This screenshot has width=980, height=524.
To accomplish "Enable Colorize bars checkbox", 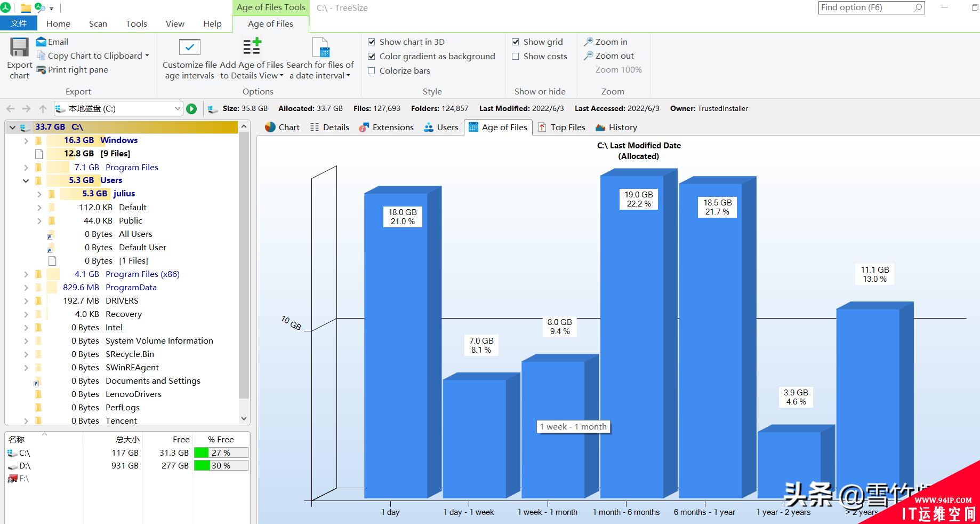I will 372,70.
